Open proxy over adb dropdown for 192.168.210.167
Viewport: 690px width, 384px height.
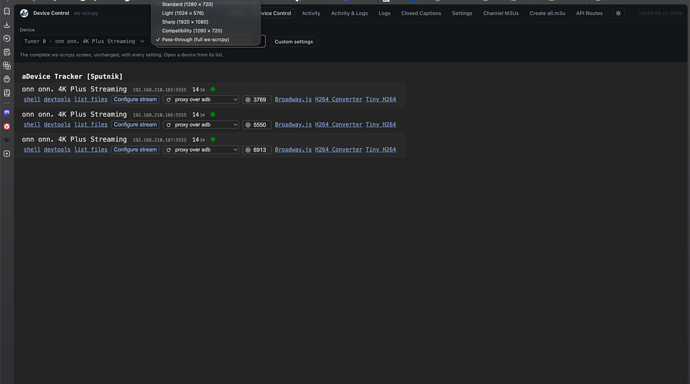(x=201, y=150)
